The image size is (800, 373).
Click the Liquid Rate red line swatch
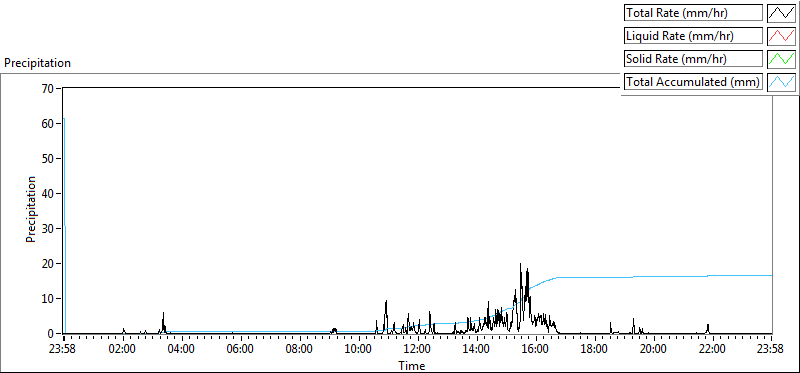(x=782, y=36)
